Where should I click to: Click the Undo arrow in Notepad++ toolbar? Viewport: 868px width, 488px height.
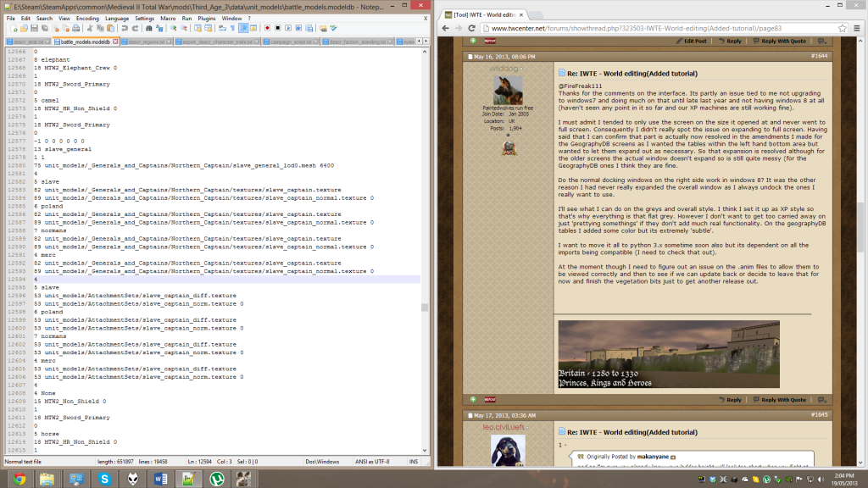coord(125,28)
